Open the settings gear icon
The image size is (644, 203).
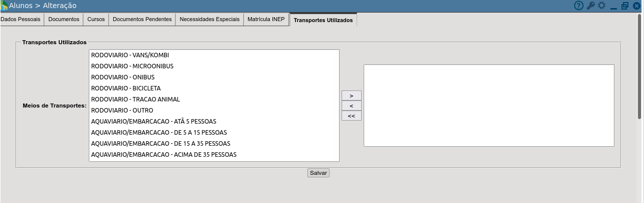tap(601, 6)
